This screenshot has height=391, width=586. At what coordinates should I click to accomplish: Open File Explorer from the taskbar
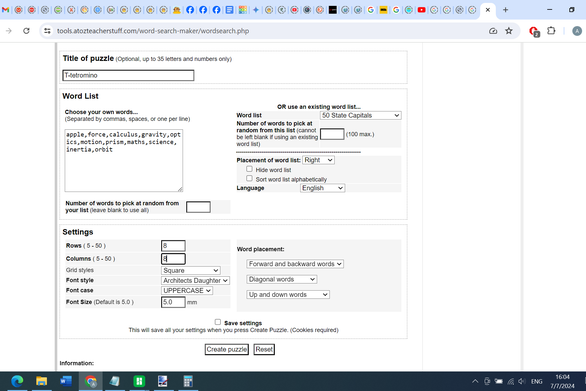point(41,381)
